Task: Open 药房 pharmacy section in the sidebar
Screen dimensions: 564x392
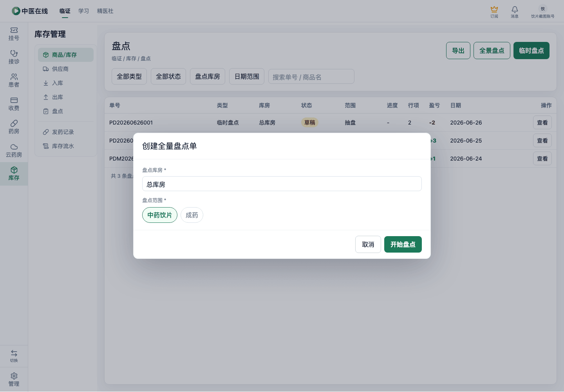Action: pyautogui.click(x=14, y=127)
